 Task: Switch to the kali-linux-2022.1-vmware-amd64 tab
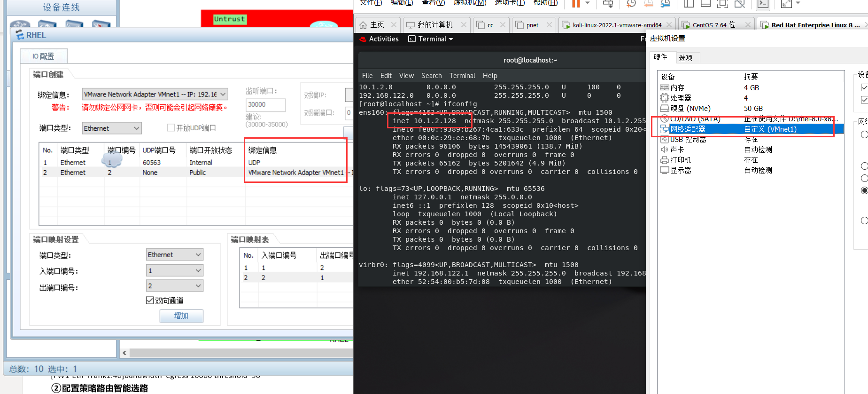[617, 25]
